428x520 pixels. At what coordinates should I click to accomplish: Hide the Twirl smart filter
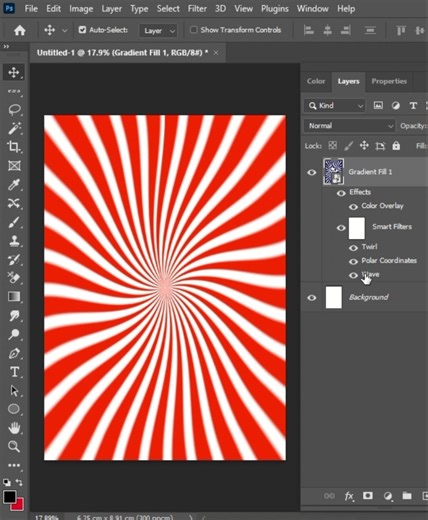[x=353, y=248]
